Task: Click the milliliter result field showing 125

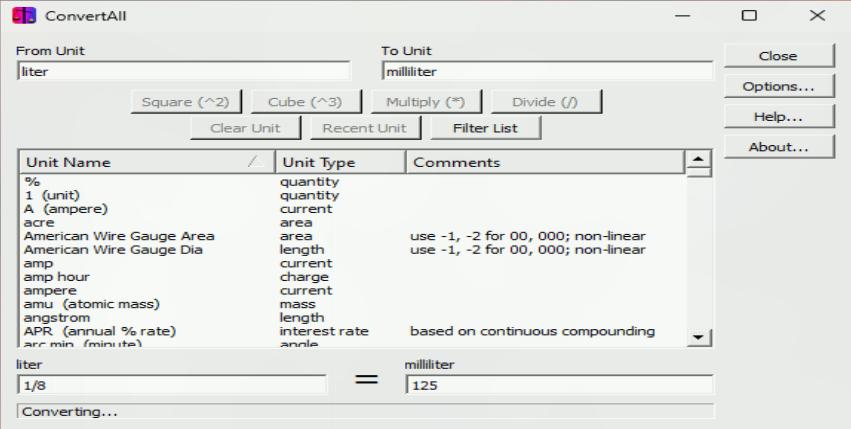Action: click(558, 385)
